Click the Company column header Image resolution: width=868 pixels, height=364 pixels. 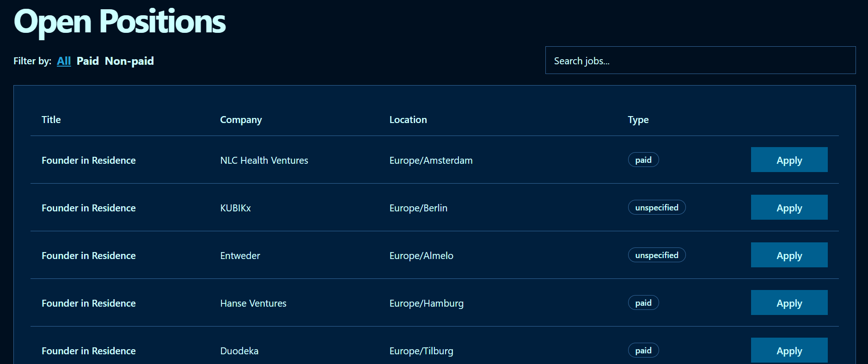point(241,120)
